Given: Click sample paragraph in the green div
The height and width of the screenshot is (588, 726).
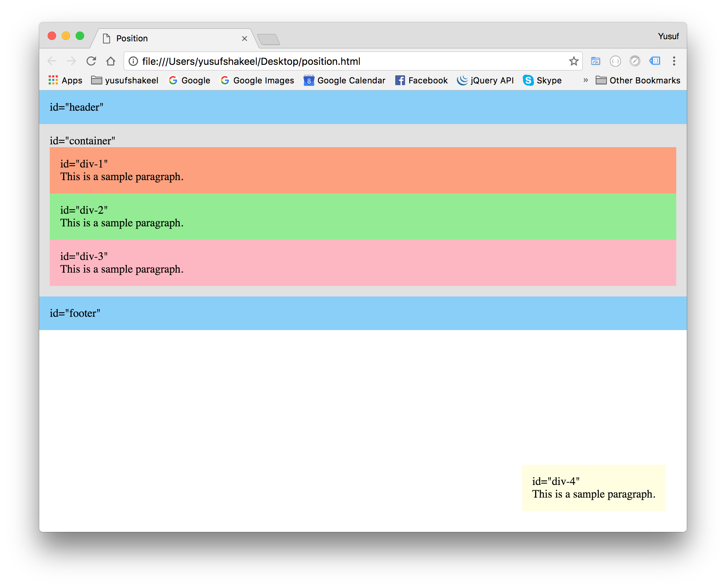Looking at the screenshot, I should [122, 223].
